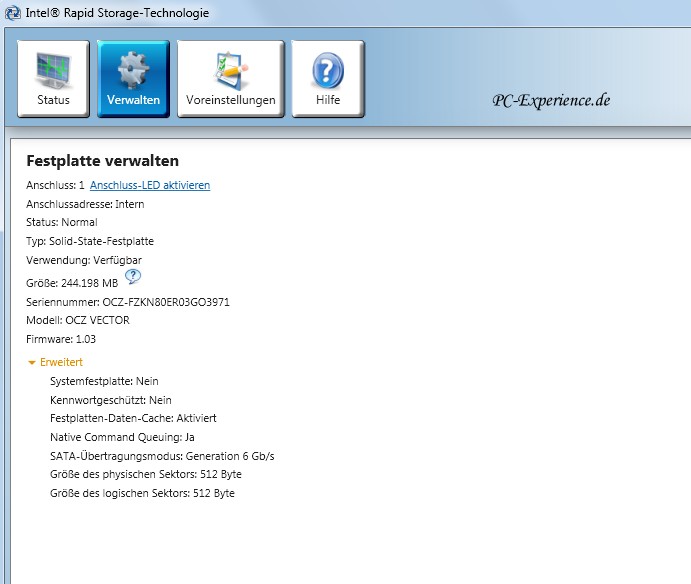Click Verwendung: Verfügbar line
This screenshot has width=691, height=584.
tap(84, 260)
